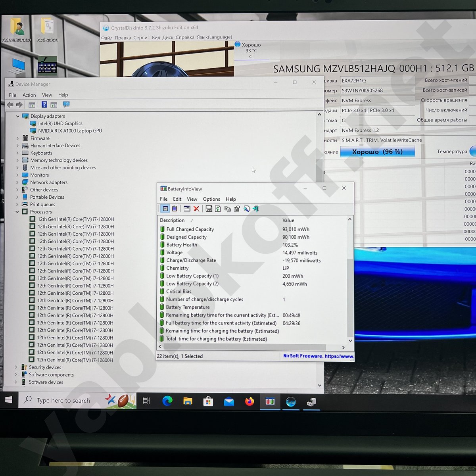Collapse the Processors tree in Device Manager
This screenshot has width=476, height=476.
pyautogui.click(x=17, y=212)
